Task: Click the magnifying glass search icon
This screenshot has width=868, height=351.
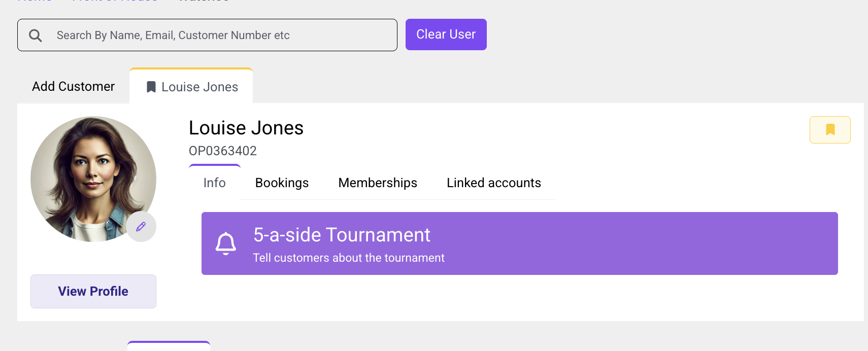Action: point(36,36)
